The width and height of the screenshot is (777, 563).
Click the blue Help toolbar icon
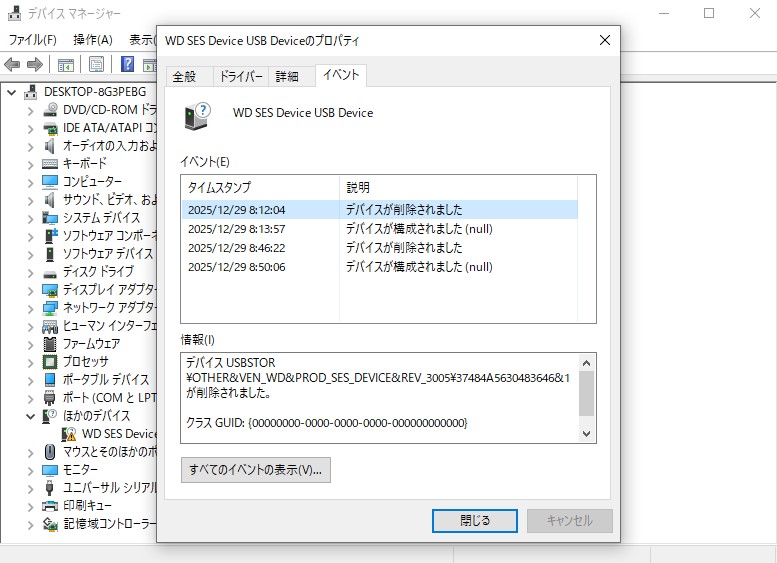click(x=128, y=65)
